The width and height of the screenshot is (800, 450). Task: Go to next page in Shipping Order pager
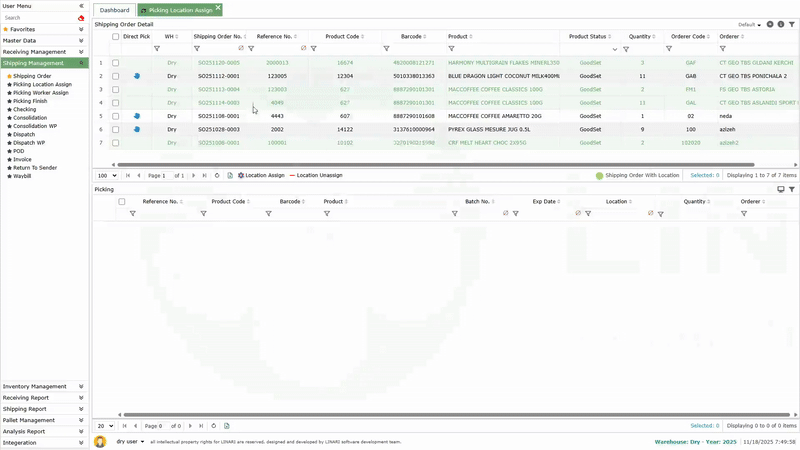pos(191,175)
